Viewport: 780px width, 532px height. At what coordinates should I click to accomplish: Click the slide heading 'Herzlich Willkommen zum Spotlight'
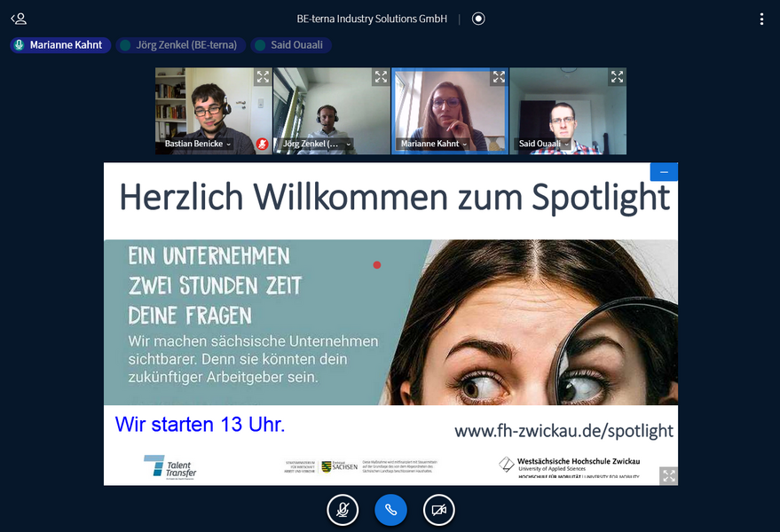pos(395,198)
